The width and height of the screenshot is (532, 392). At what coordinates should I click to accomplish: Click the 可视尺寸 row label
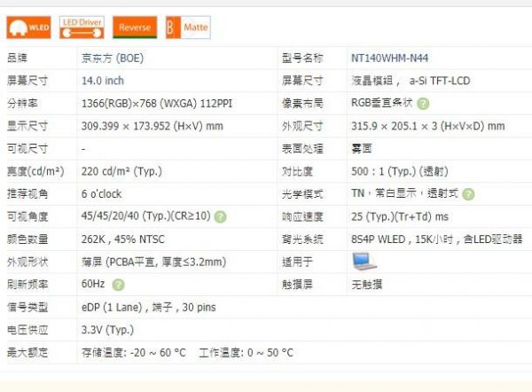tap(27, 149)
